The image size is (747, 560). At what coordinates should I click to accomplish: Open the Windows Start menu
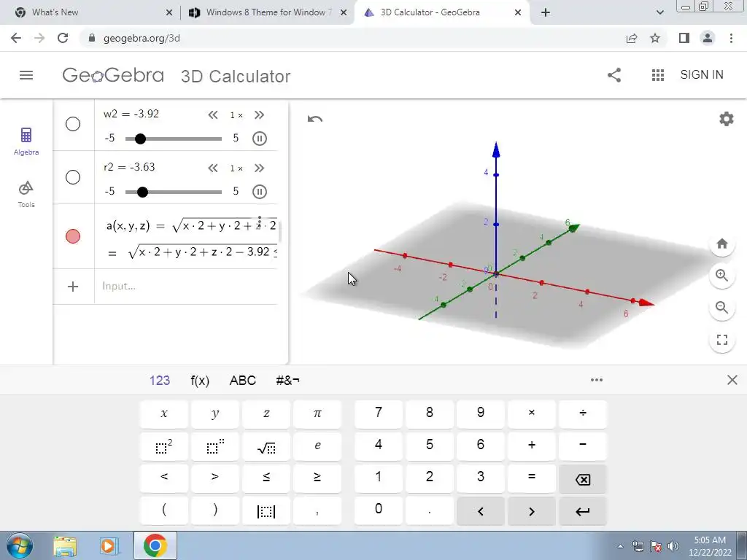(x=19, y=545)
